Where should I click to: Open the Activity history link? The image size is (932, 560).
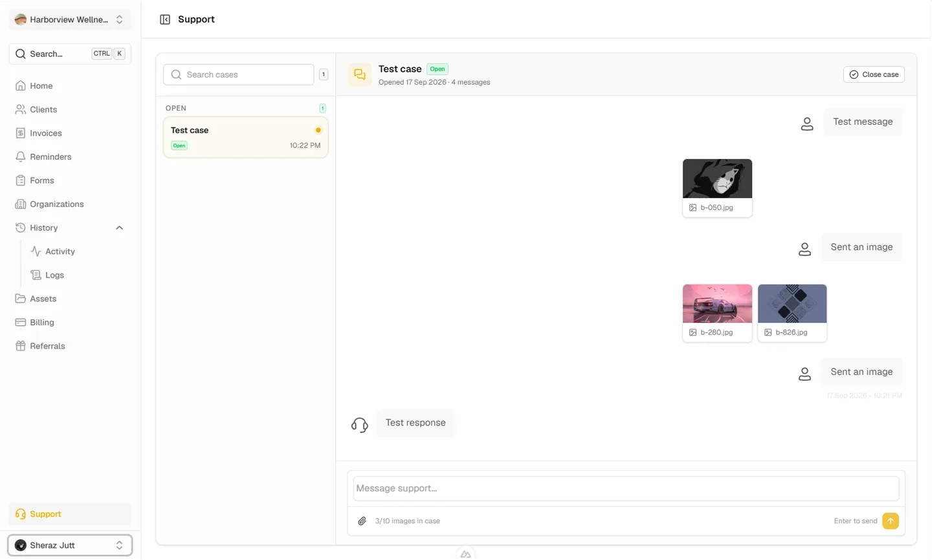pos(60,252)
